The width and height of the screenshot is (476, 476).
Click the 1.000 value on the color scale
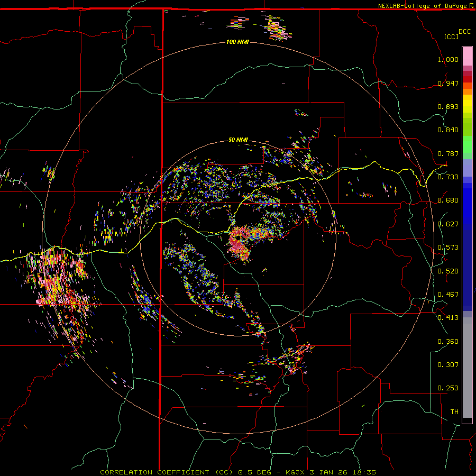click(x=448, y=59)
